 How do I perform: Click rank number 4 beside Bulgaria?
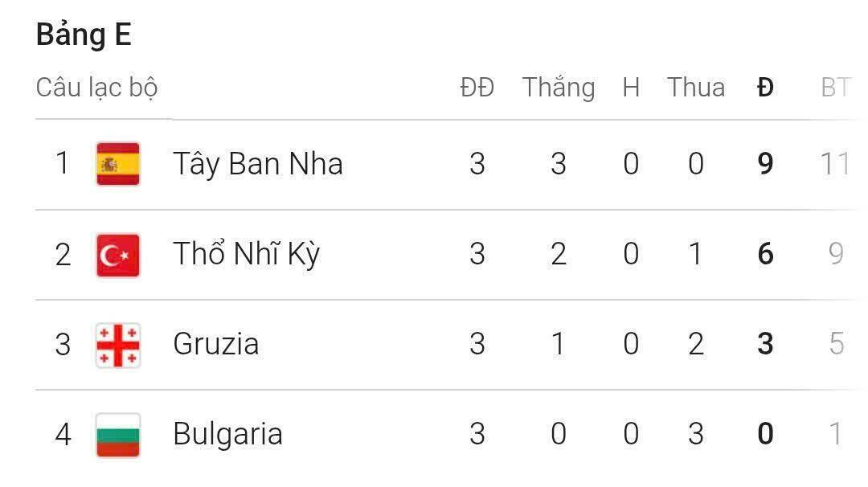(63, 435)
